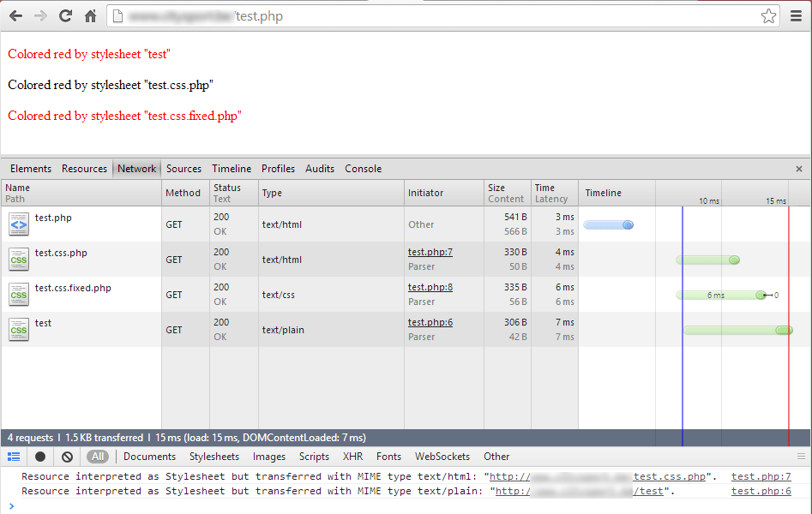
Task: Open the test.css.php request name
Action: coord(61,253)
